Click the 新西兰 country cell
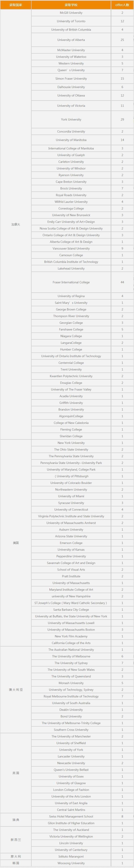Screen dimensions: 134x868 (x=16, y=840)
